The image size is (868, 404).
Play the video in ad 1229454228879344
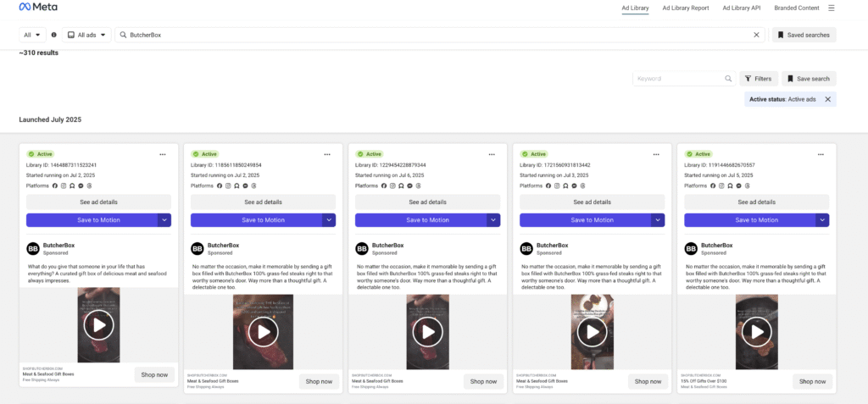[x=427, y=332]
